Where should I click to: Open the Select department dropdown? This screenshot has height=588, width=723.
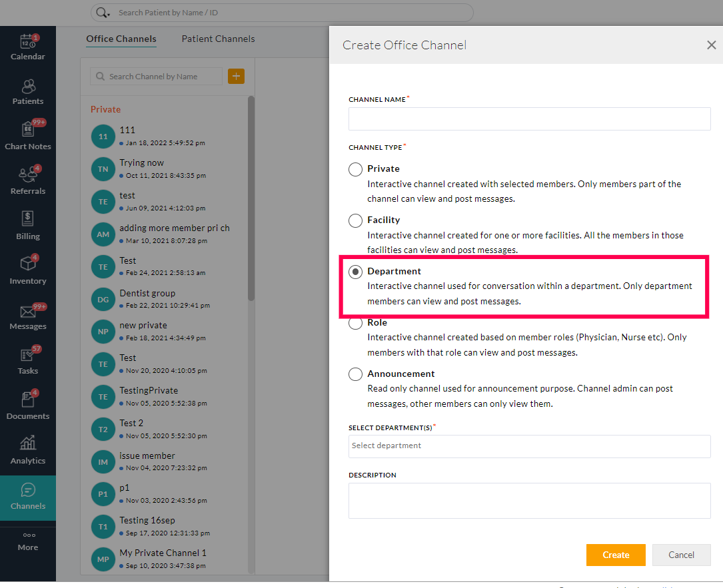pos(529,446)
